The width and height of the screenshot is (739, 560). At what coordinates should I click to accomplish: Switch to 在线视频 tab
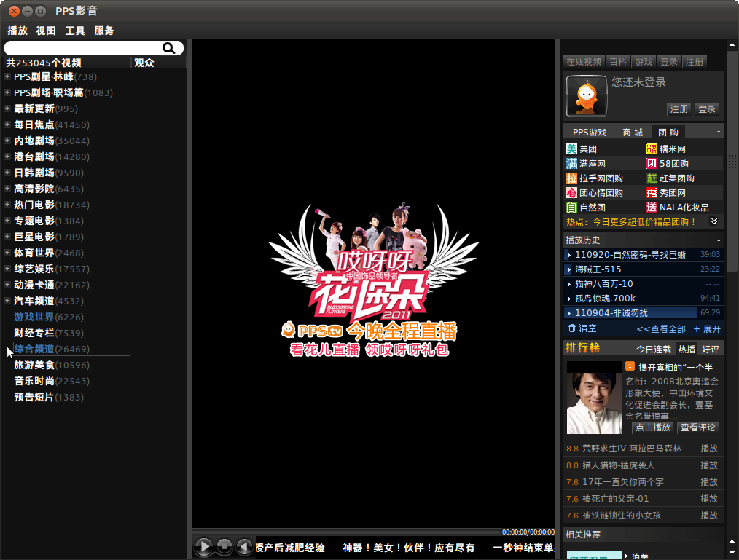(584, 62)
